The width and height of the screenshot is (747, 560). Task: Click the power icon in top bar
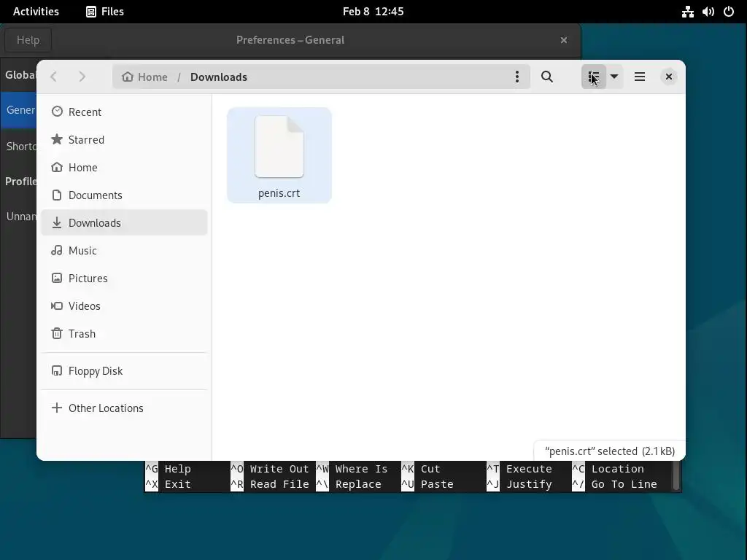click(x=729, y=12)
